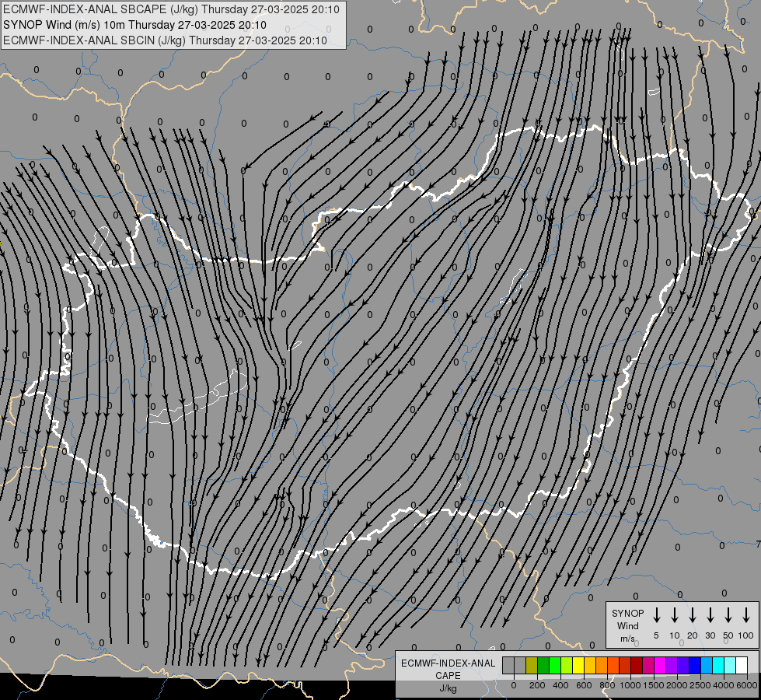Select the lime yellow-green CAPE swatch
Screen dimensions: 761x700
(567, 665)
